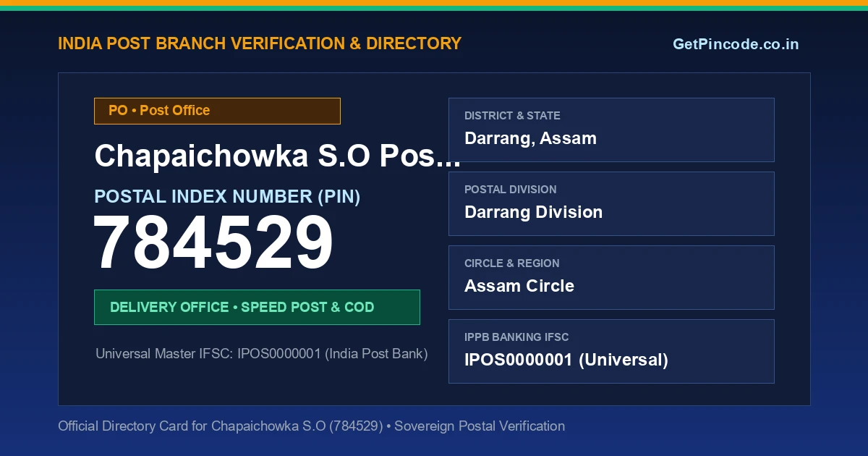Screen dimensions: 868x456
Task: Click Assam Circle value
Action: pos(519,286)
